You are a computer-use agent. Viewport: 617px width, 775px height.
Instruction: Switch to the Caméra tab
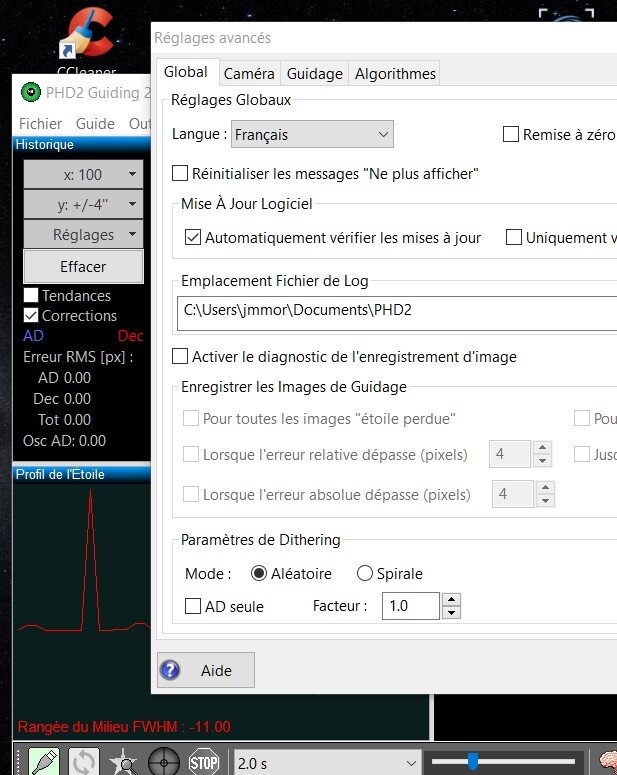pos(249,74)
